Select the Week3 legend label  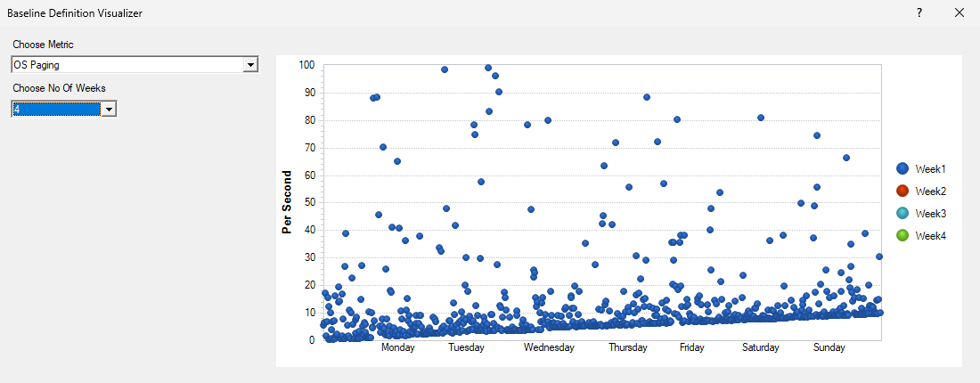click(930, 213)
